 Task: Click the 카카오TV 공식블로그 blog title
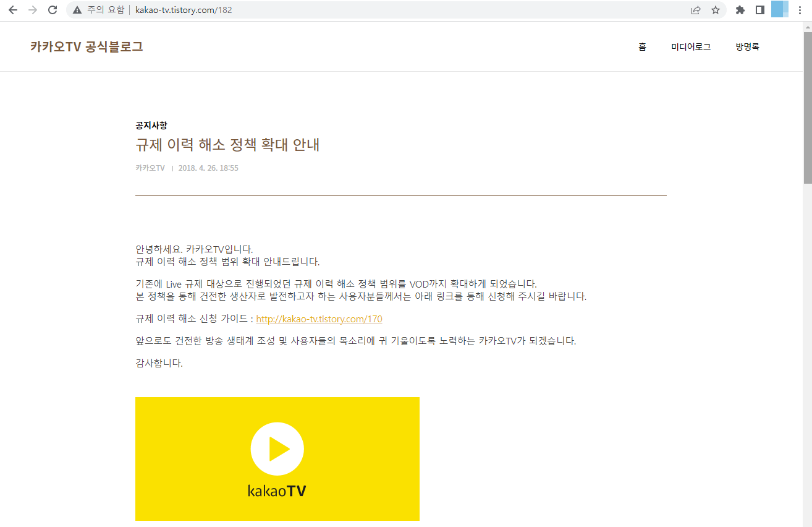click(87, 46)
